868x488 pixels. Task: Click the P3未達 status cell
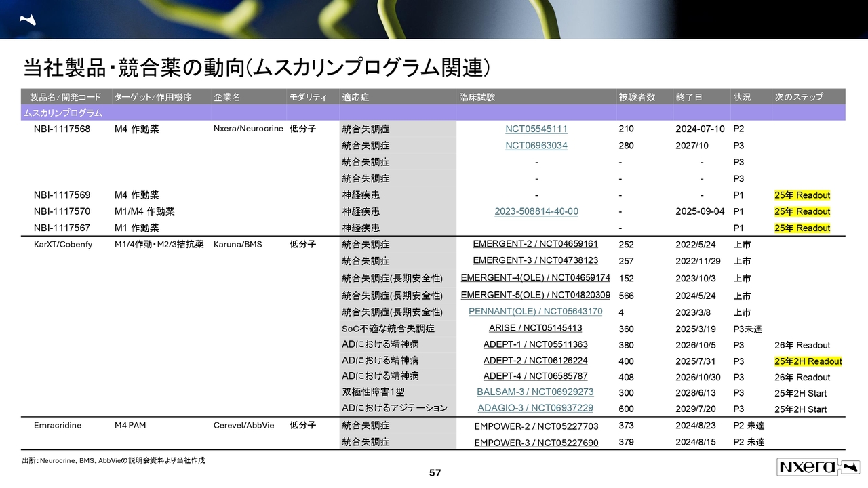[747, 329]
